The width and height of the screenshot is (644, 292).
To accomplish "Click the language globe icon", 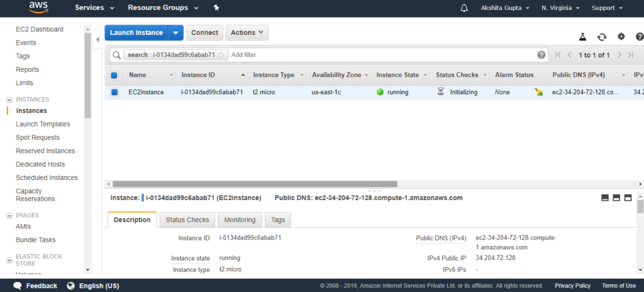I will click(x=71, y=286).
